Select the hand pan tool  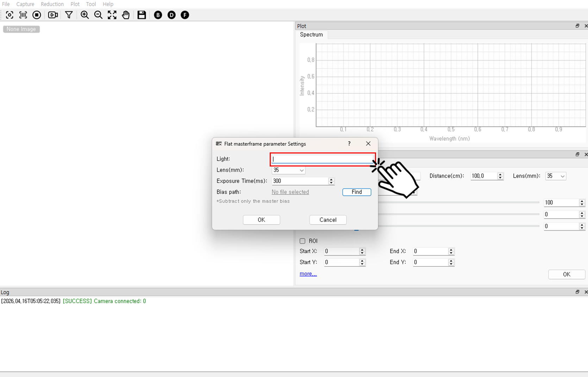click(126, 15)
